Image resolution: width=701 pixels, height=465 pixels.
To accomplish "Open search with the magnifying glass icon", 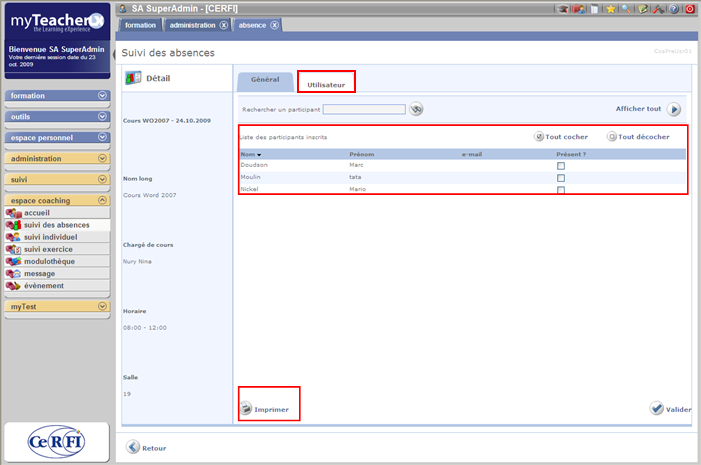I will (626, 8).
